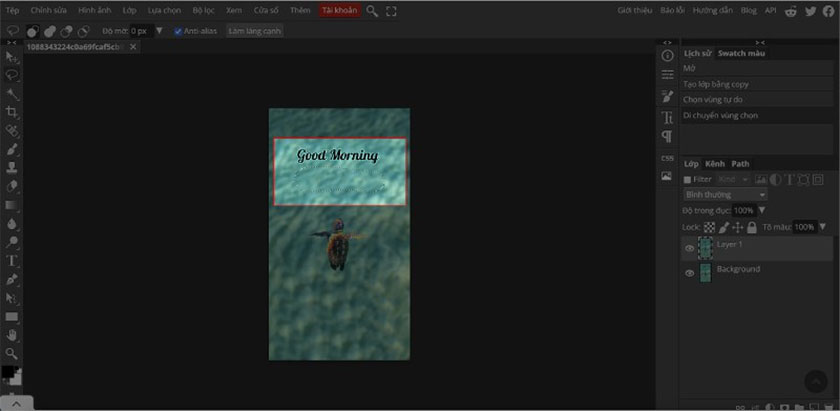
Task: Open the foreground color swatch
Action: coord(8,372)
